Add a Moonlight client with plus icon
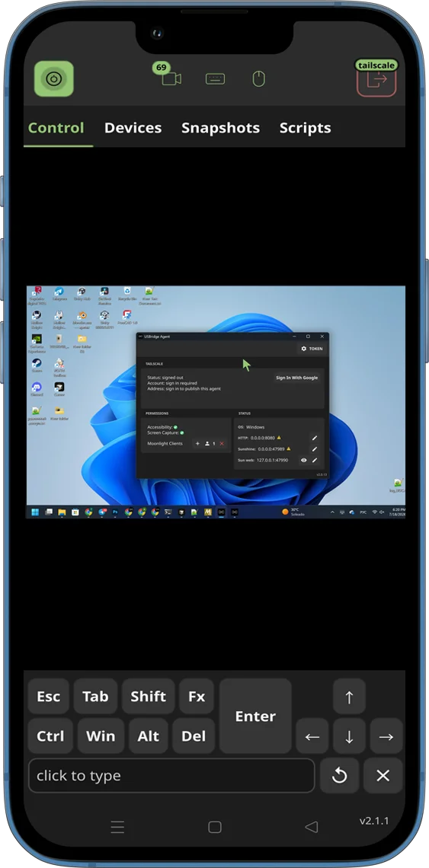The width and height of the screenshot is (429, 868). [x=198, y=443]
